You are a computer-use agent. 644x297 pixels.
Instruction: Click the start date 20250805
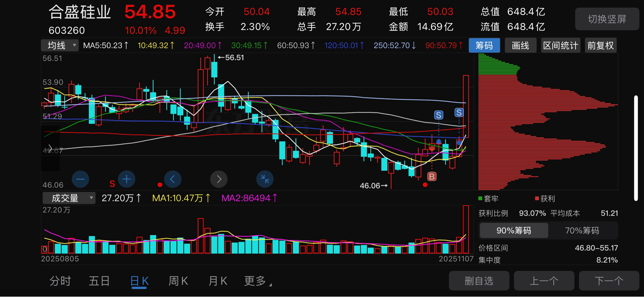60,259
